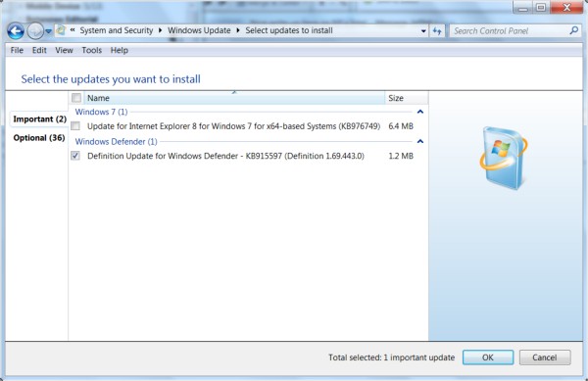This screenshot has height=381, width=588.
Task: Open the address bar history dropdown
Action: [x=423, y=31]
